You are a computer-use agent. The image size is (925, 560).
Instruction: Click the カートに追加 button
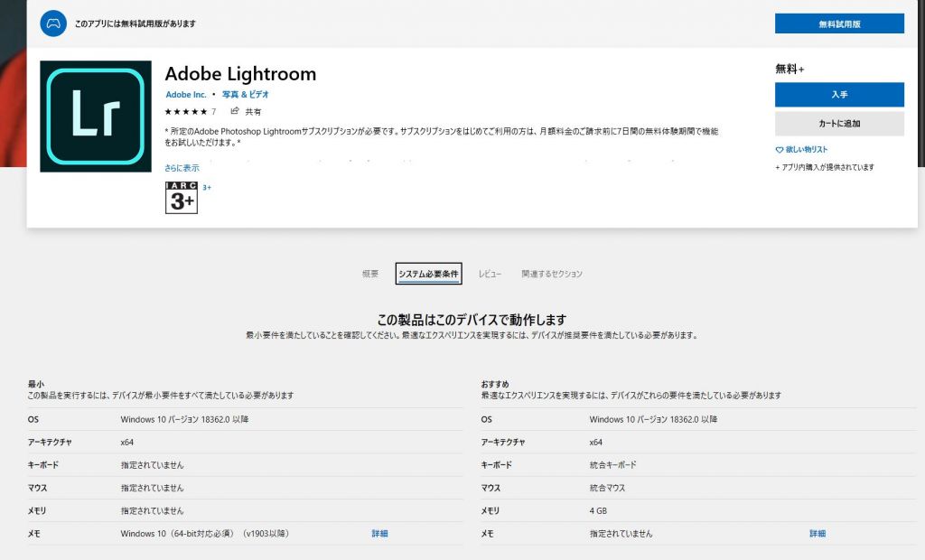coord(839,124)
